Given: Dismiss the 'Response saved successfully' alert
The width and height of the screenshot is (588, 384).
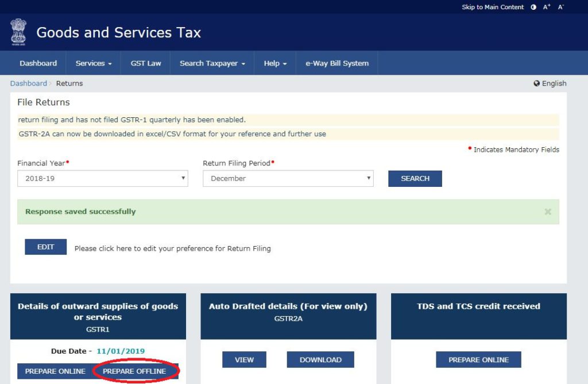Looking at the screenshot, I should 548,212.
